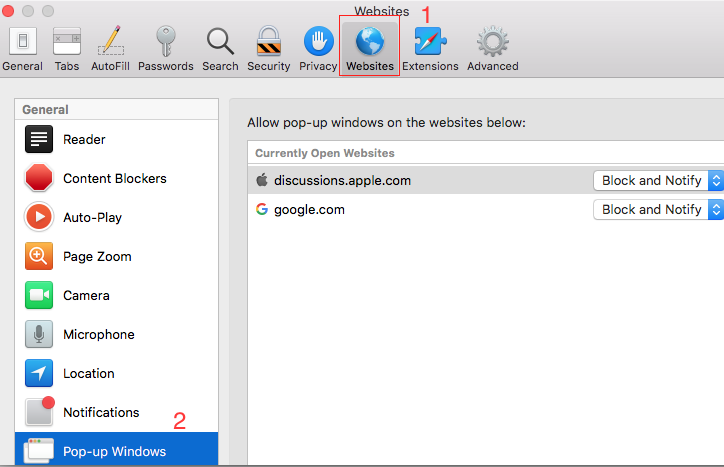Click the Notifications badge icon
The image size is (724, 467).
click(40, 411)
